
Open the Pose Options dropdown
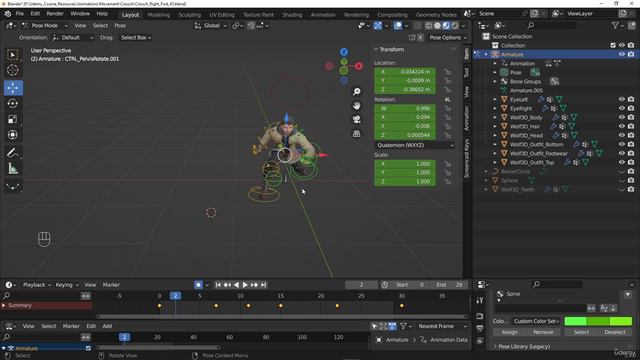click(x=448, y=38)
